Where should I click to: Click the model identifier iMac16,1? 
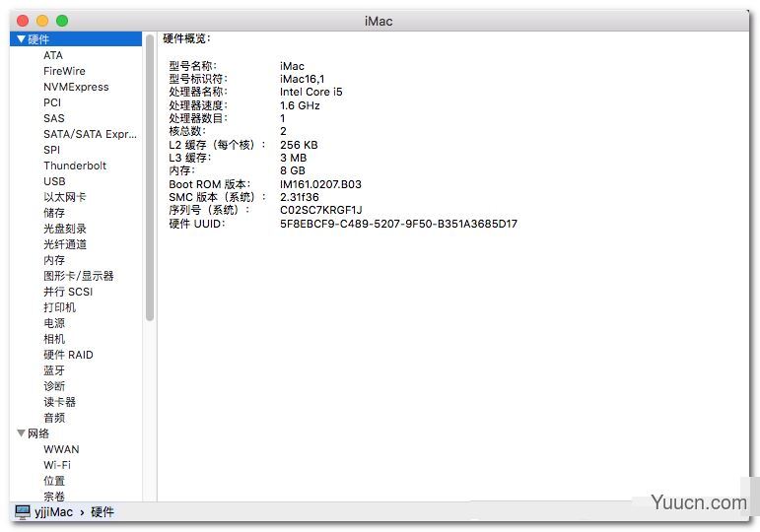[x=302, y=79]
